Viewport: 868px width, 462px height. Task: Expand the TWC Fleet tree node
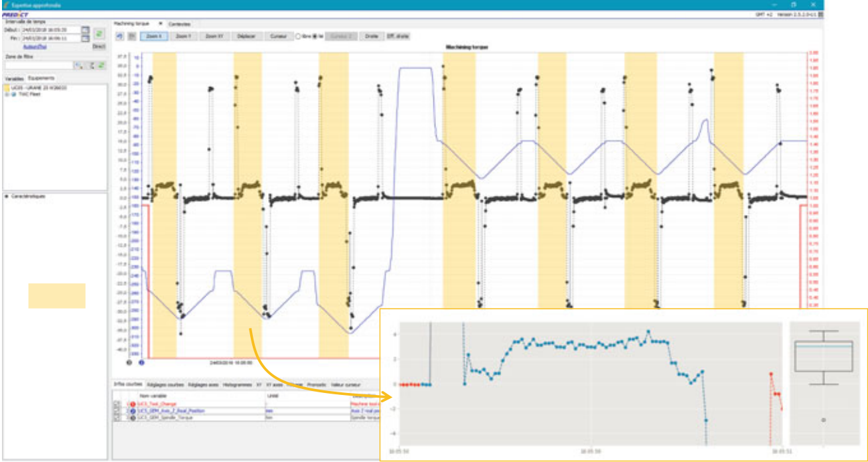[7, 94]
